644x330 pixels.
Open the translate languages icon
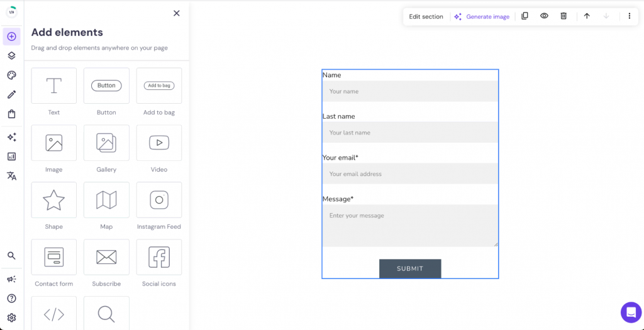(11, 176)
